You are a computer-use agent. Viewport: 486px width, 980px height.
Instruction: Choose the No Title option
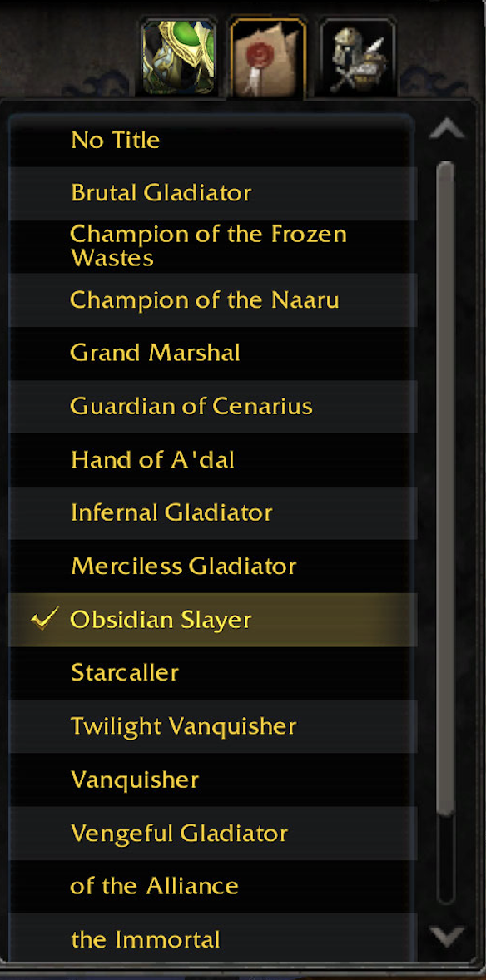click(213, 140)
